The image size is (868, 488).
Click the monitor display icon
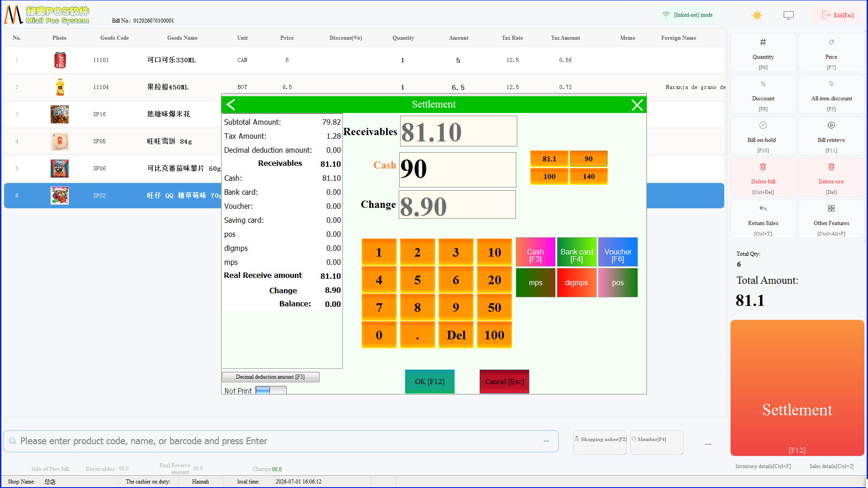788,15
